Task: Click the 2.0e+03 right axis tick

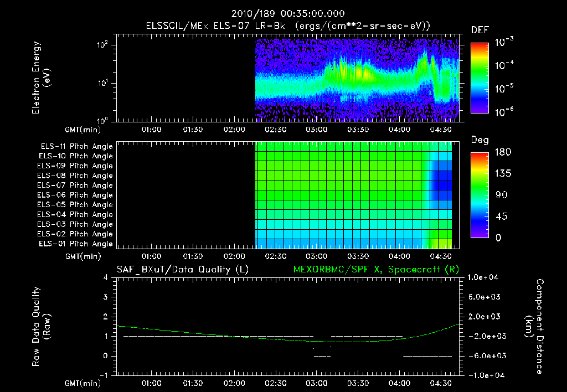Action: pyautogui.click(x=484, y=317)
